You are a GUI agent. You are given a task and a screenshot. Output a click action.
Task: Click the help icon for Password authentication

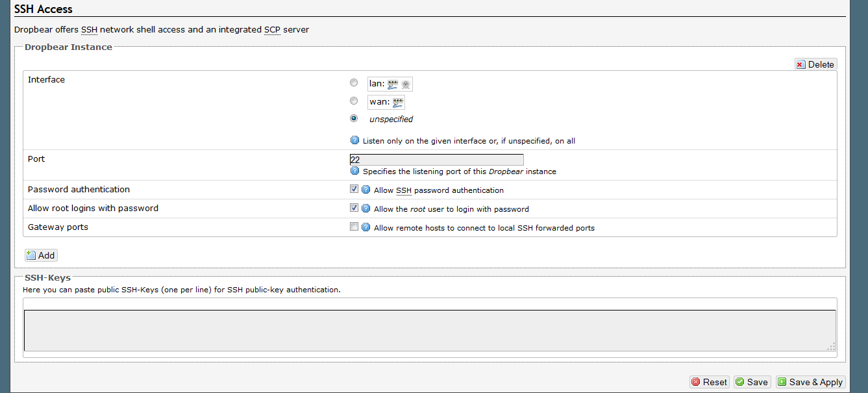(x=366, y=190)
